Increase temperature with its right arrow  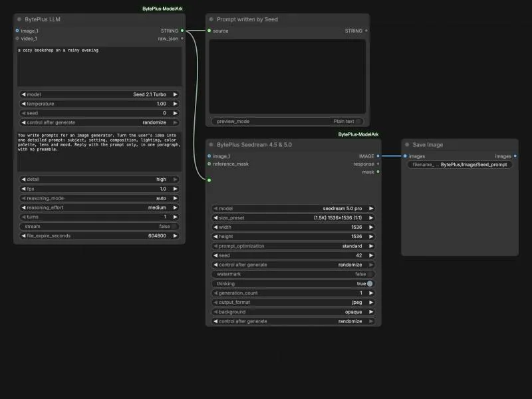[x=176, y=104]
